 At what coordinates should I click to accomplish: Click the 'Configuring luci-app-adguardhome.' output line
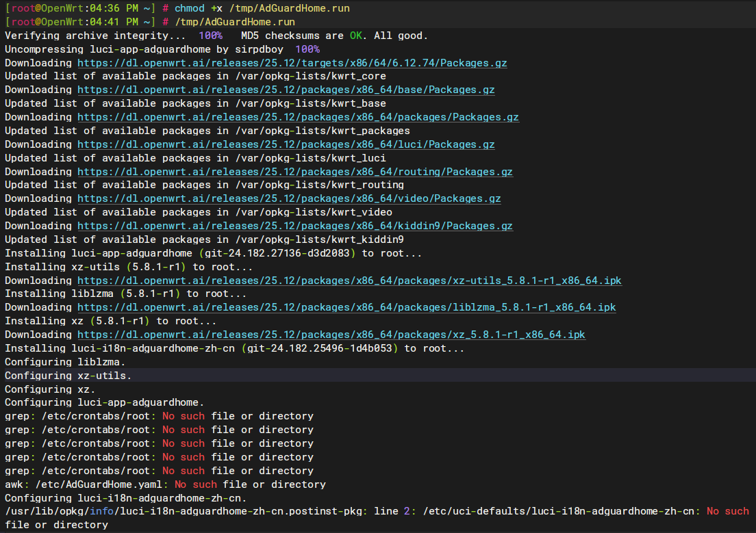coord(104,402)
